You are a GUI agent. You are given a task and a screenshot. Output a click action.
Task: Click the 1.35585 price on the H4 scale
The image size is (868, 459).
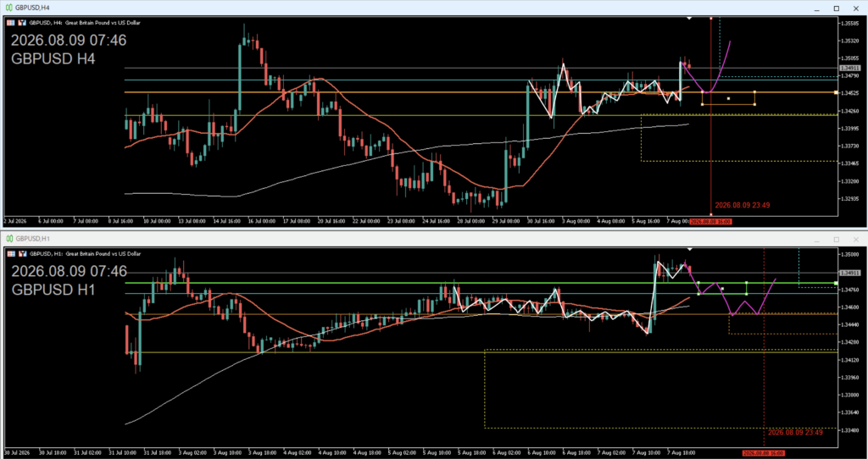850,23
